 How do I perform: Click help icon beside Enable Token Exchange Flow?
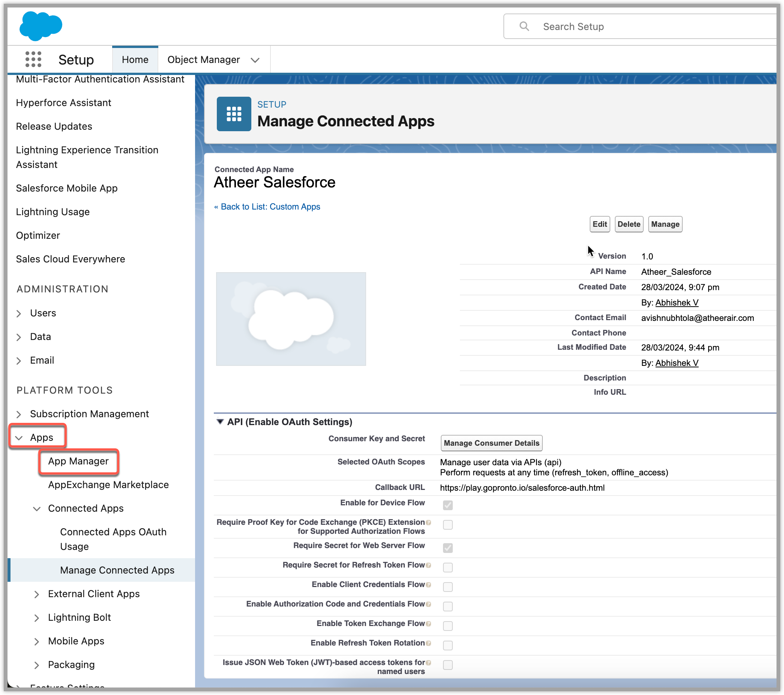pos(428,624)
